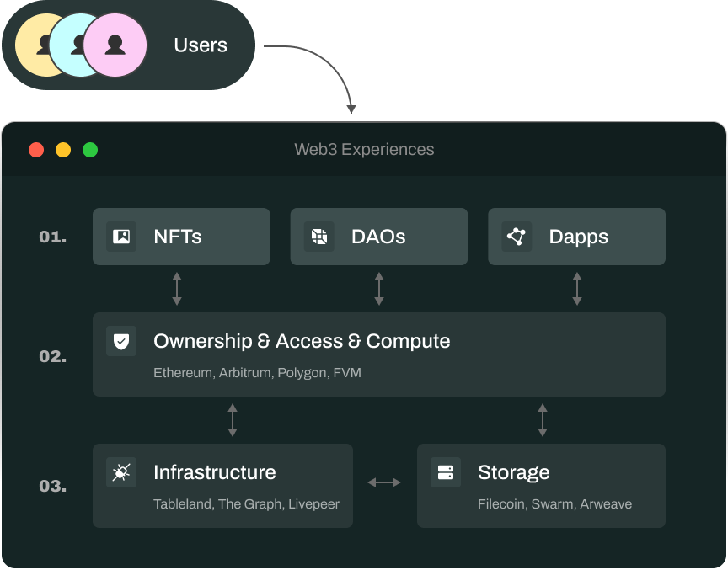
Task: Click the Storage server icon
Action: pyautogui.click(x=446, y=472)
